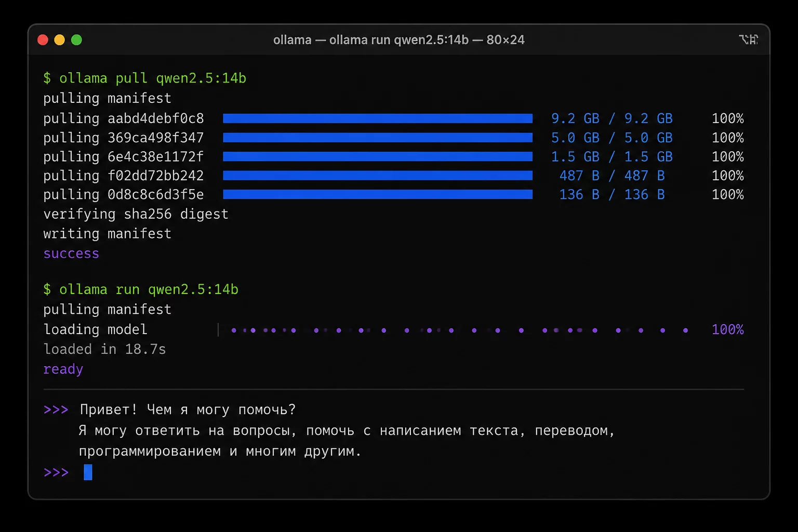Close the ollama terminal window
Image resolution: width=798 pixels, height=532 pixels.
[43, 40]
